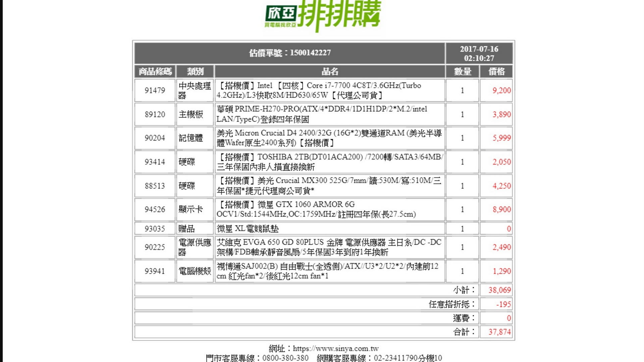This screenshot has height=362, width=644.
Task: Click the store hotline 0800-380-380
Action: click(285, 358)
